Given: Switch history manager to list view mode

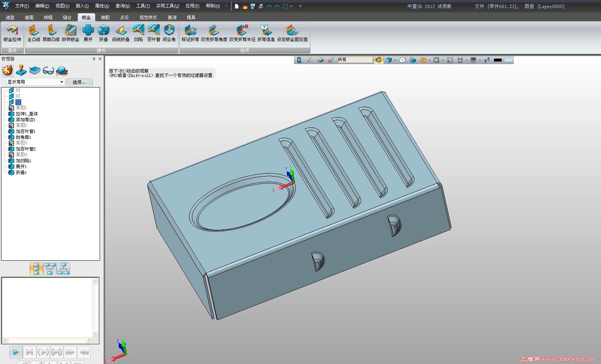Looking at the screenshot, I should click(x=36, y=269).
